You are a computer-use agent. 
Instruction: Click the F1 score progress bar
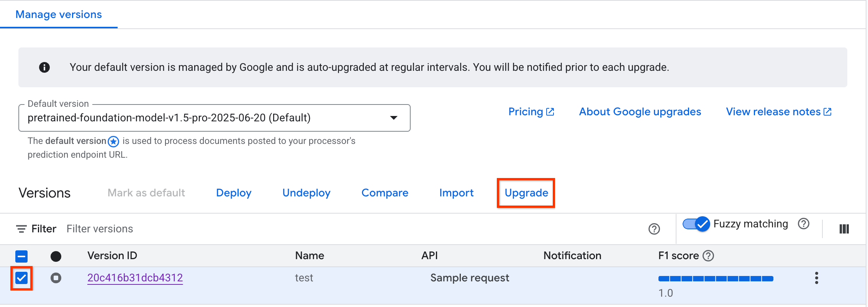[716, 279]
